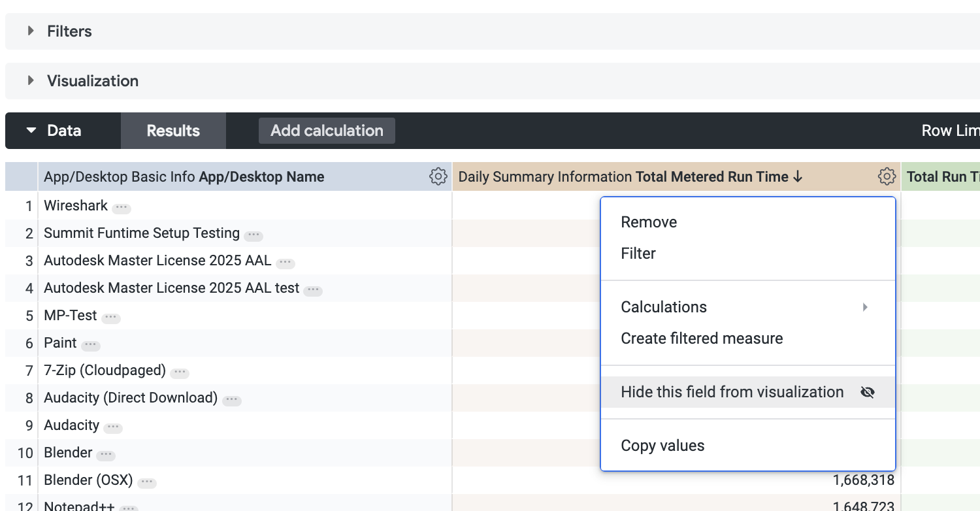Click gear icon on Total Metered Run Time

[886, 176]
